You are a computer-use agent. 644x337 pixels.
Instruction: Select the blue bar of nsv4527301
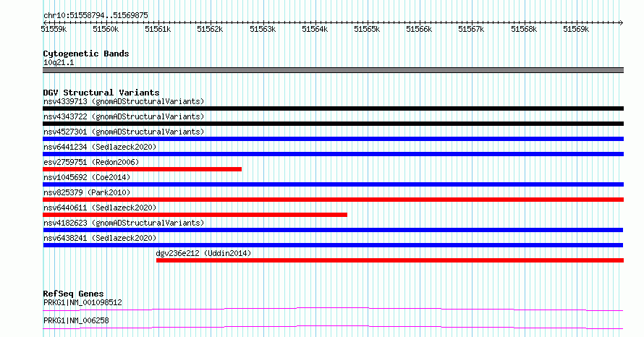pyautogui.click(x=333, y=139)
